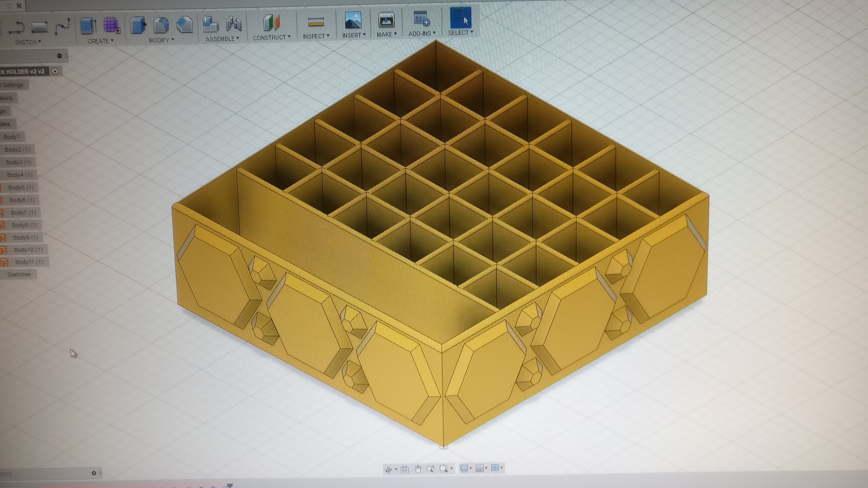Click the Viewports layout icon
This screenshot has height=488, width=868.
pyautogui.click(x=495, y=467)
